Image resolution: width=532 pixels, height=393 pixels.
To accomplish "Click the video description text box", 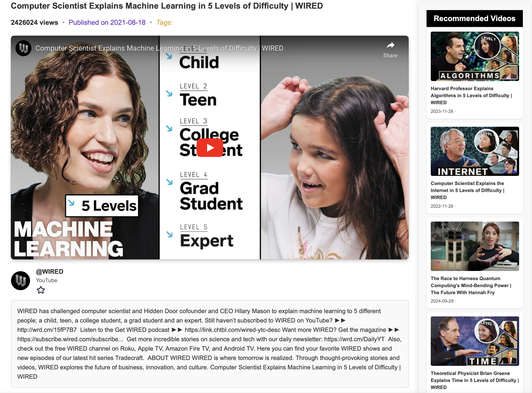I will coord(210,344).
